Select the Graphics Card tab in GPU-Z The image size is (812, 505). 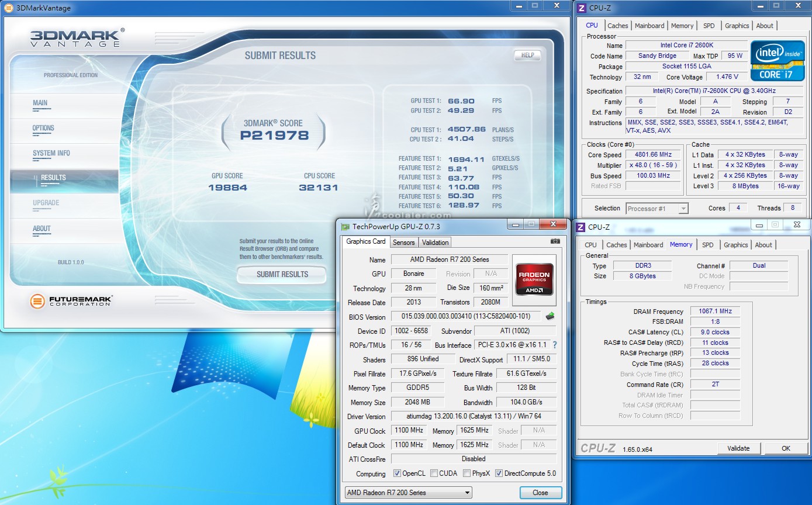(366, 241)
